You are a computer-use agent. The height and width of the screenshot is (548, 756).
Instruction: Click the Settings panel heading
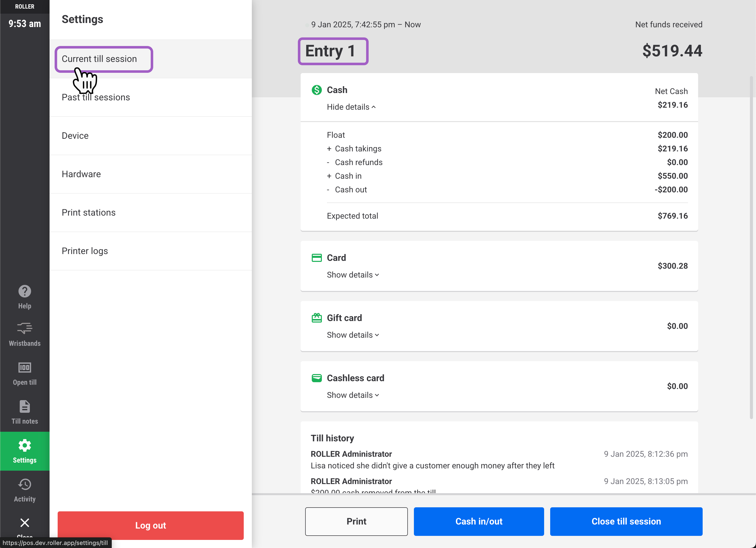(x=82, y=19)
